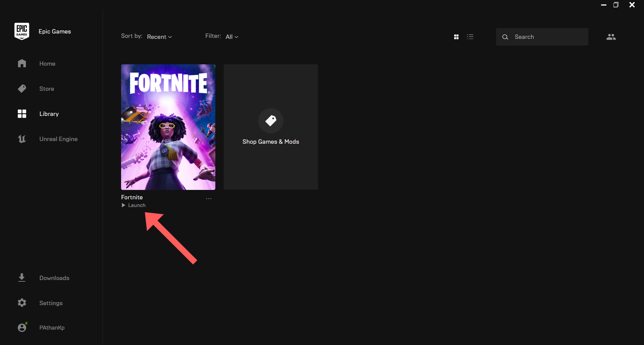This screenshot has height=345, width=644.
Task: Open Fortnite's three-dot options menu
Action: (209, 198)
